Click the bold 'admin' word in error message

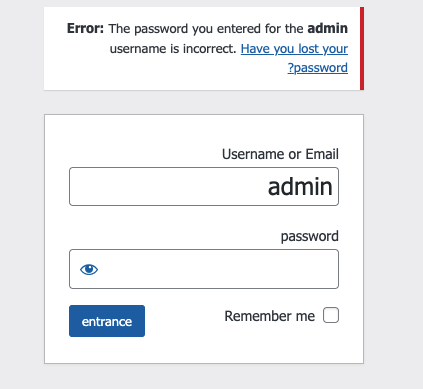[328, 29]
